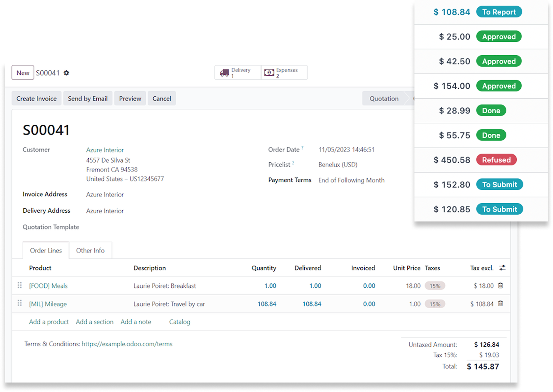Open the gear settings icon beside S00041

(x=66, y=73)
